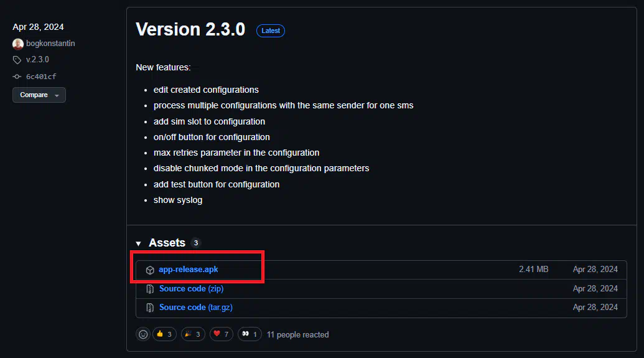The image size is (644, 358).
Task: Open commit 6c401cf
Action: 41,77
